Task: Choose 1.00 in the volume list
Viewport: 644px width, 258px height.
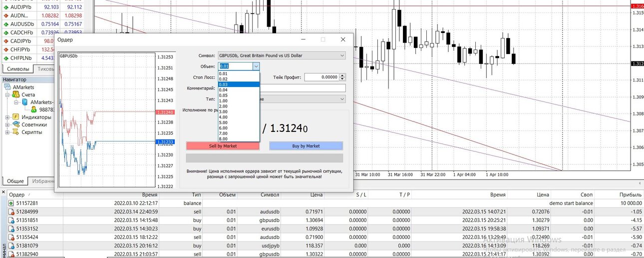Action: pyautogui.click(x=239, y=100)
